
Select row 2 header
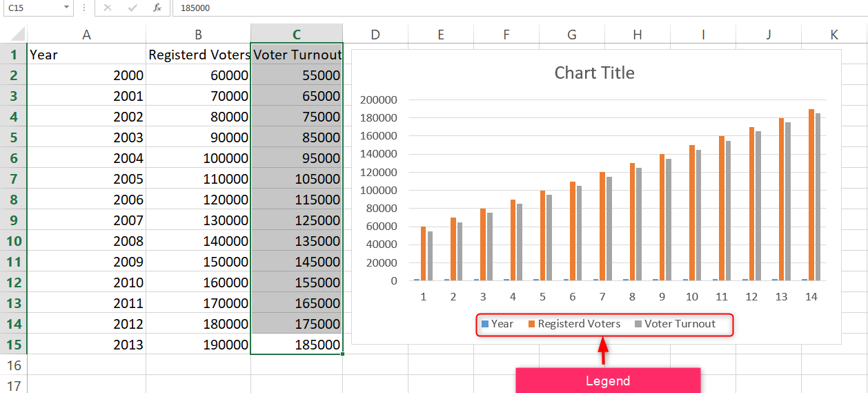[x=14, y=75]
